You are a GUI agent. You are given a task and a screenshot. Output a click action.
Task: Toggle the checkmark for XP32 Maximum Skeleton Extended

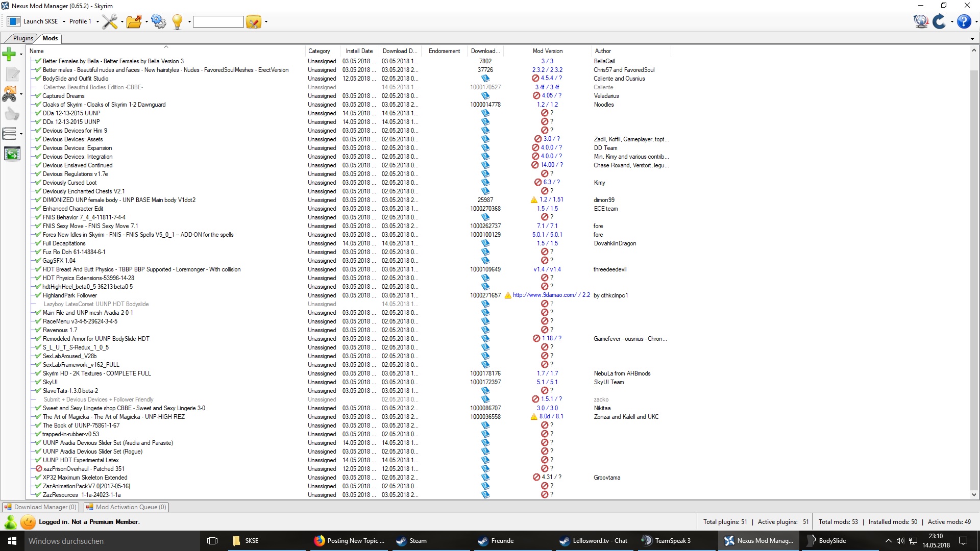[x=38, y=478]
